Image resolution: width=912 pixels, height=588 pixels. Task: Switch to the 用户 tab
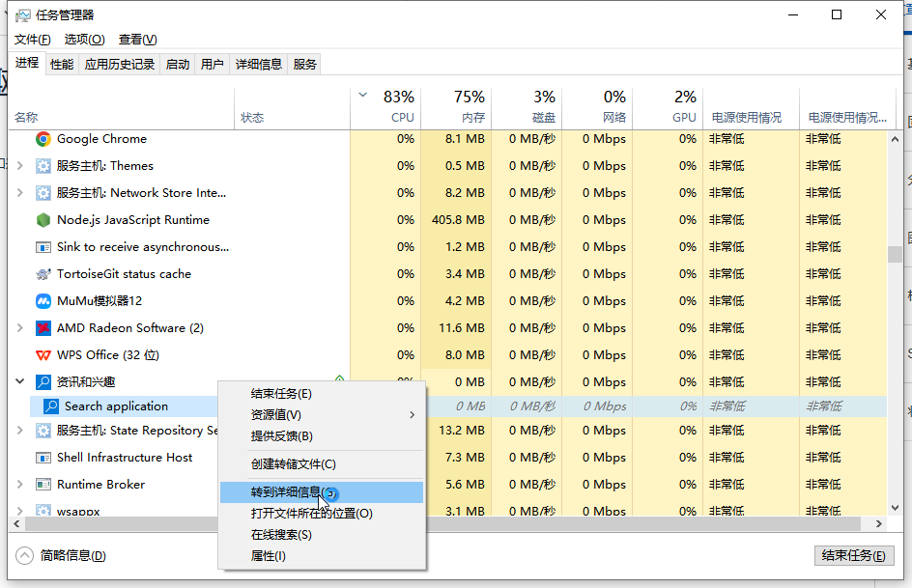point(212,64)
